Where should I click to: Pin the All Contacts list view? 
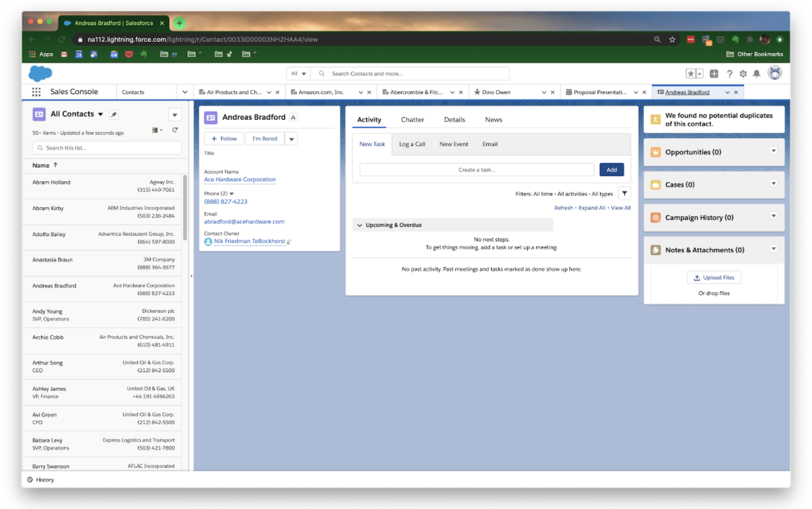[x=114, y=114]
